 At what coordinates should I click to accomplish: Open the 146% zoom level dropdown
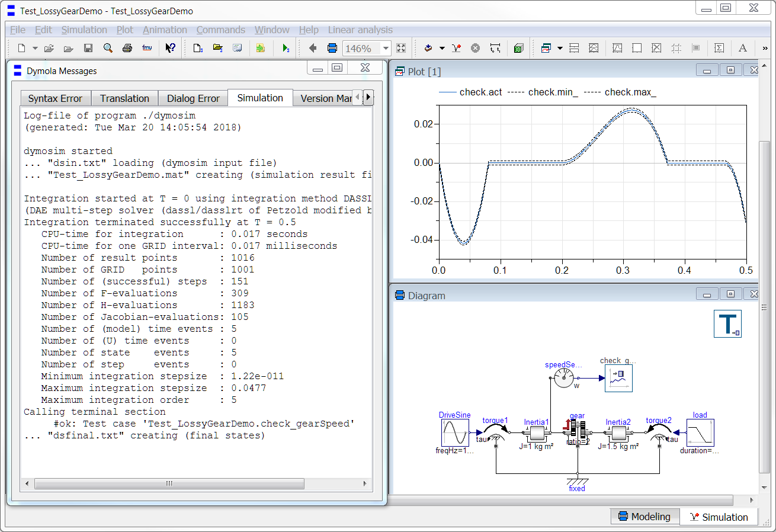(386, 49)
